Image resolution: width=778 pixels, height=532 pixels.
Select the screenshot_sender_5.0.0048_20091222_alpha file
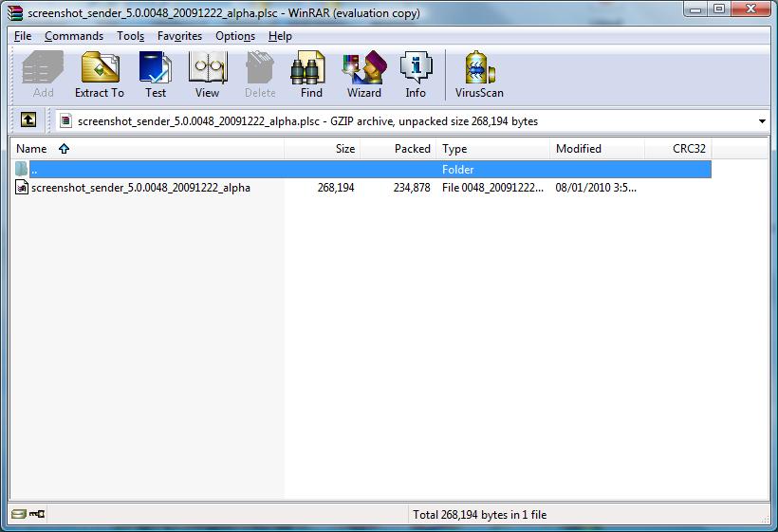140,188
